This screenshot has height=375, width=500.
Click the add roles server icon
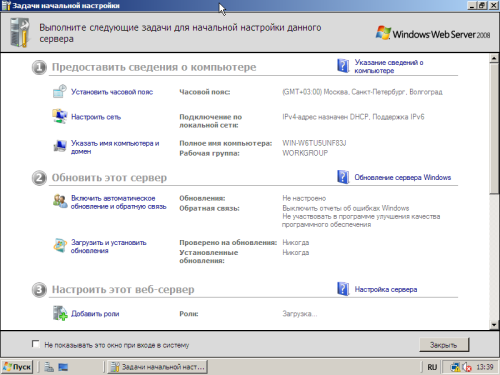click(x=60, y=313)
